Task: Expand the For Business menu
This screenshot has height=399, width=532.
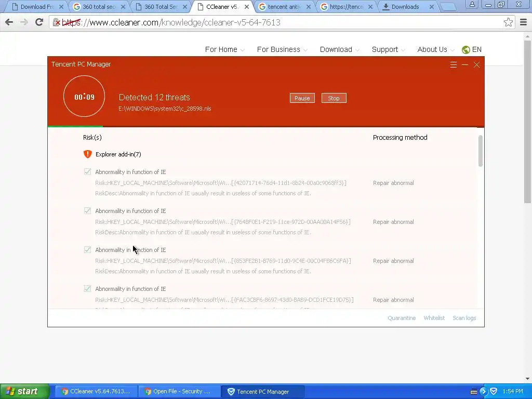Action: [x=282, y=49]
